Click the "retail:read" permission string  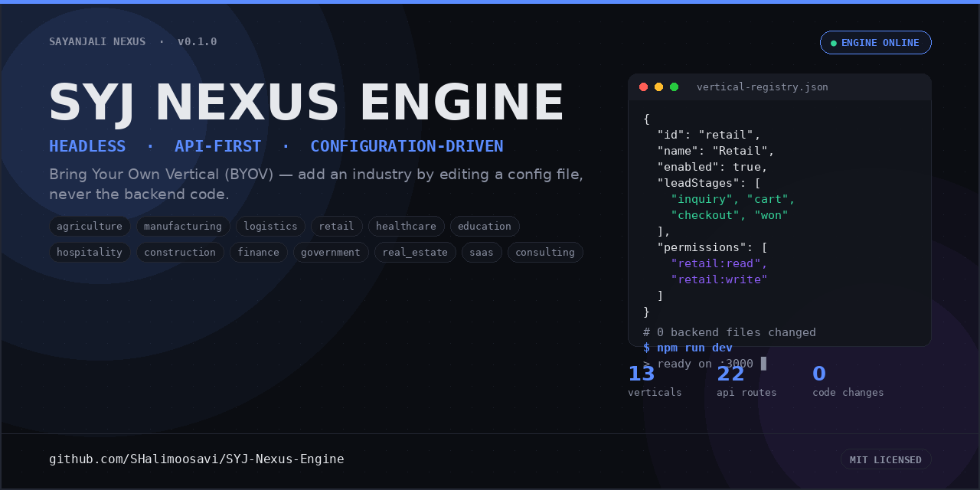coord(719,263)
